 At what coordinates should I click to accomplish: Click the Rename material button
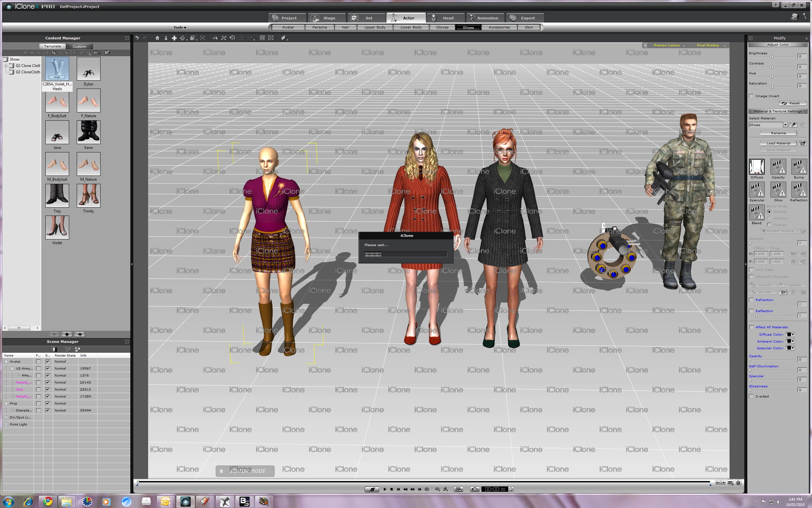coord(778,133)
